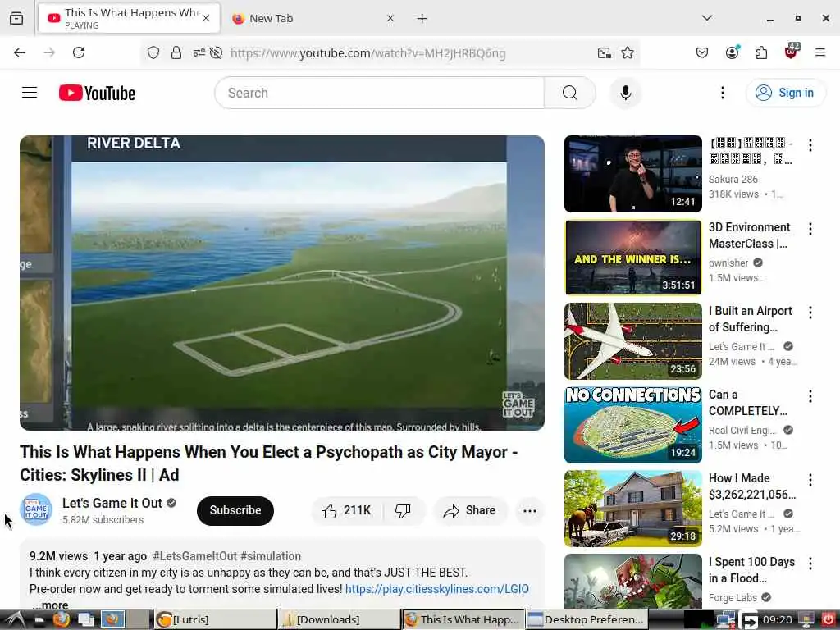Switch to the Lutris taskbar window
The width and height of the screenshot is (840, 630).
(x=214, y=620)
